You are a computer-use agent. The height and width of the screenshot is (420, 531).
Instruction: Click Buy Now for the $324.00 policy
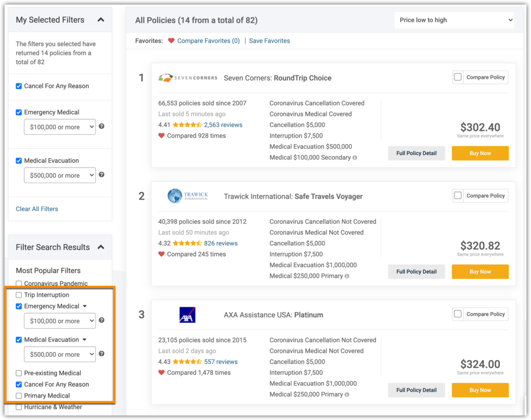tap(480, 390)
